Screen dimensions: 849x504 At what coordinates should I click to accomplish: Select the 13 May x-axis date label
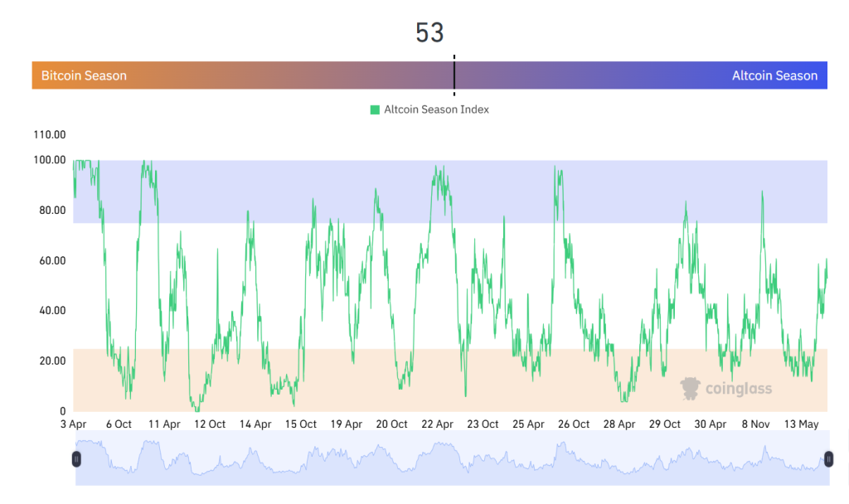coord(802,424)
